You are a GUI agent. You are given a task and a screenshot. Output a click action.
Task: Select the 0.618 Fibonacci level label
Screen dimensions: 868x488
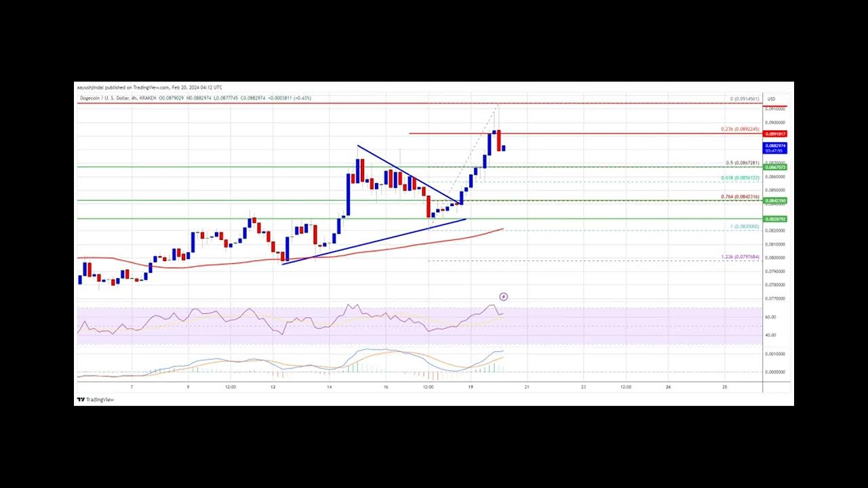[740, 178]
